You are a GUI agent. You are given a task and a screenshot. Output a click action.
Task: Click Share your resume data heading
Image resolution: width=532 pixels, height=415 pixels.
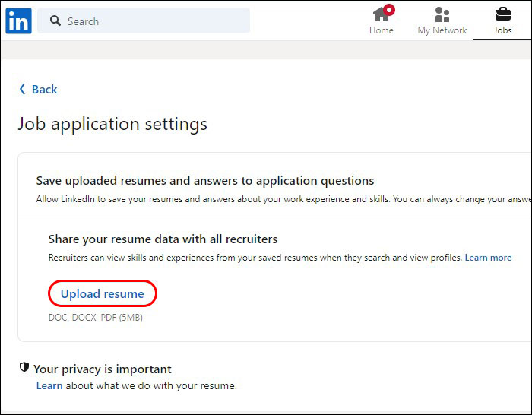(x=163, y=239)
